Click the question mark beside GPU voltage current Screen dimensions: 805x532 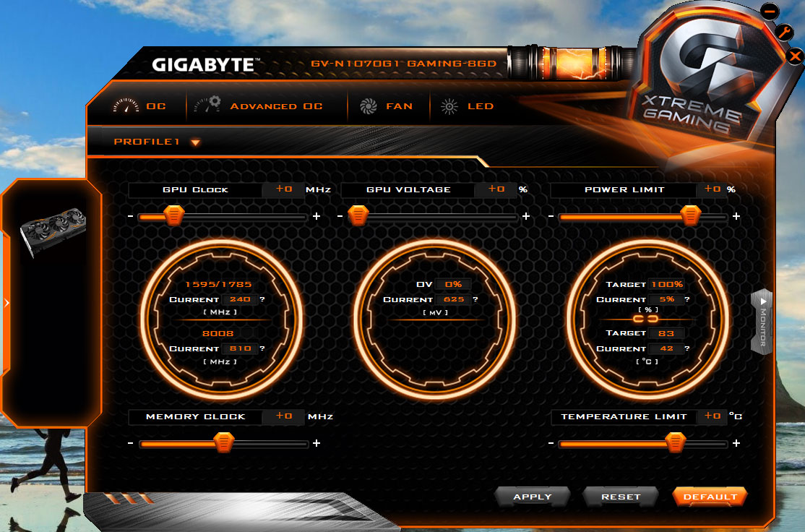click(x=475, y=299)
